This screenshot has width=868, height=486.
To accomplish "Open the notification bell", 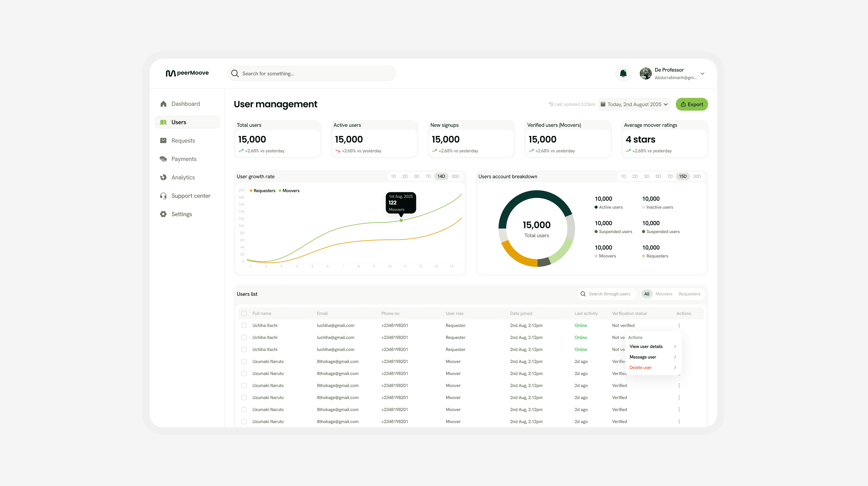I will click(623, 73).
